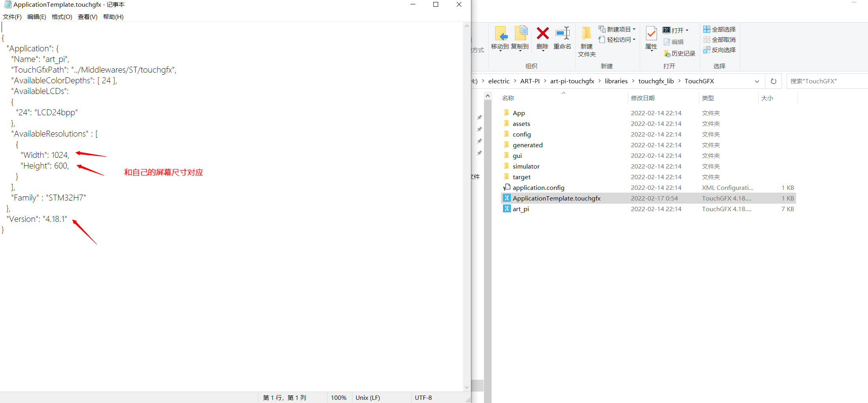The width and height of the screenshot is (868, 403).
Task: Sort by the 名称 column header
Action: pyautogui.click(x=508, y=98)
